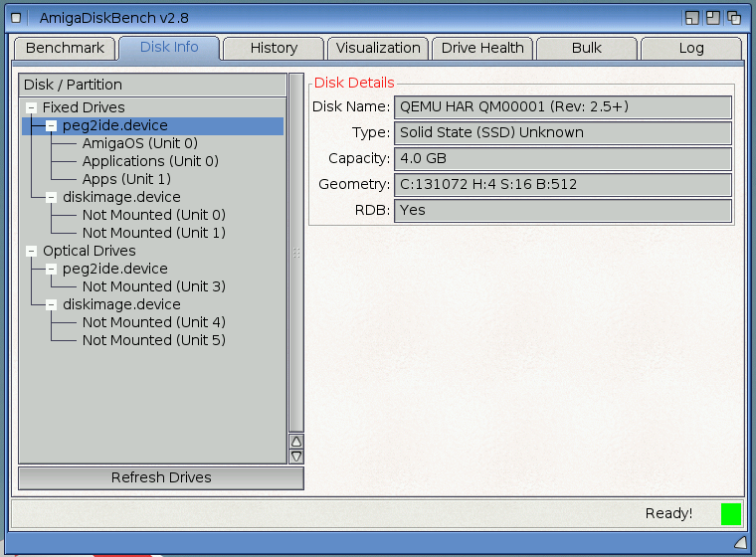756x557 pixels.
Task: Click the Disk Name field value
Action: 562,106
